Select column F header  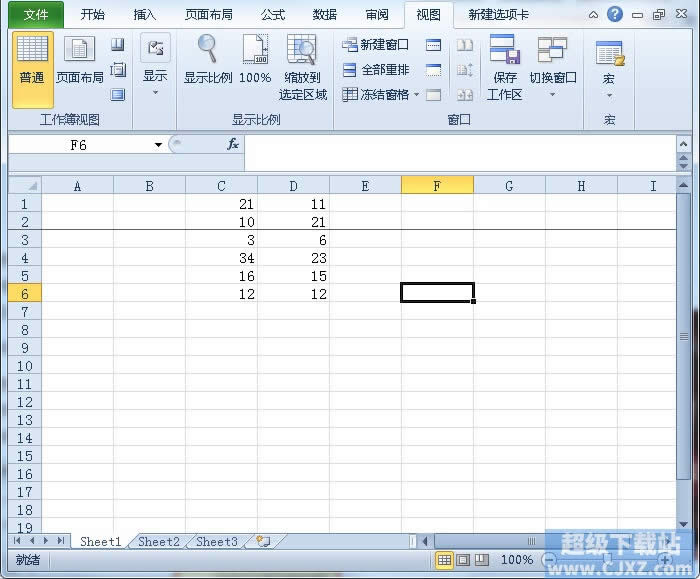click(x=437, y=185)
